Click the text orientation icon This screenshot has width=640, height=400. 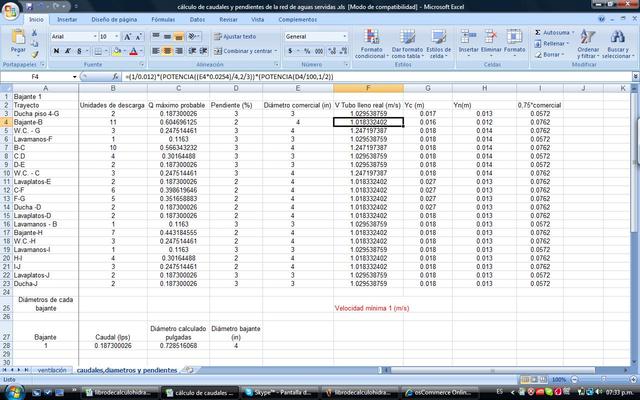193,37
